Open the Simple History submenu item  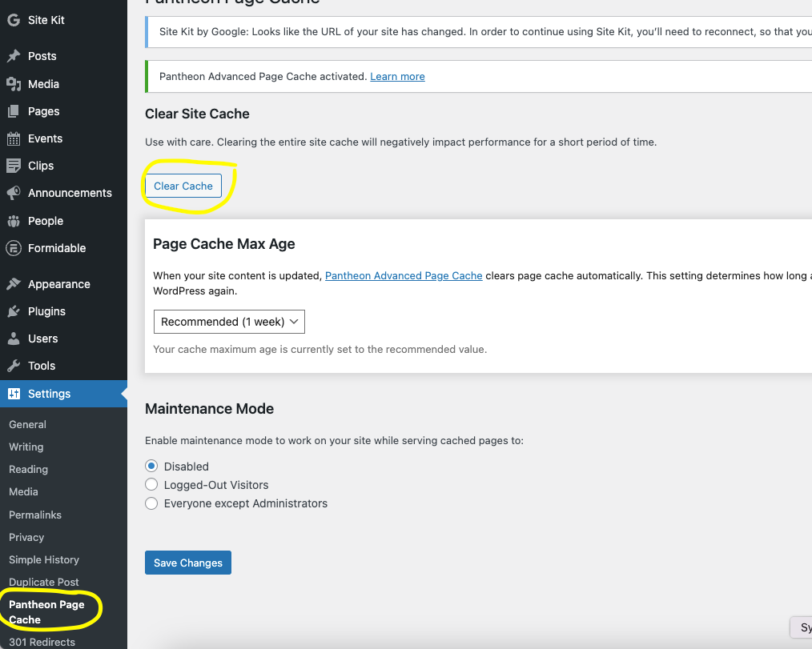coord(44,559)
